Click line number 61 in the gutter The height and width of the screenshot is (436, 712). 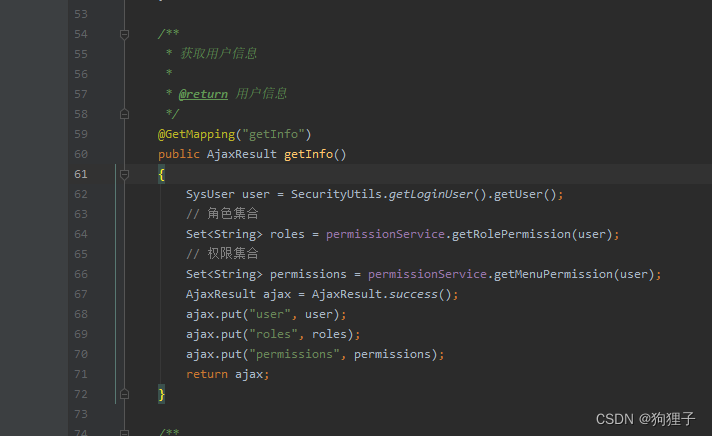coord(81,174)
